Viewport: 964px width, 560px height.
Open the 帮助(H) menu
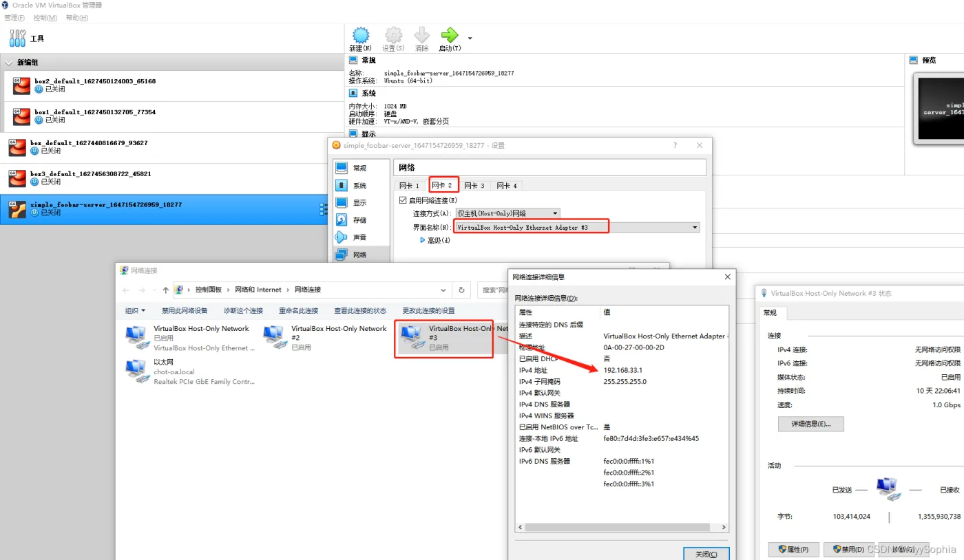tap(77, 18)
